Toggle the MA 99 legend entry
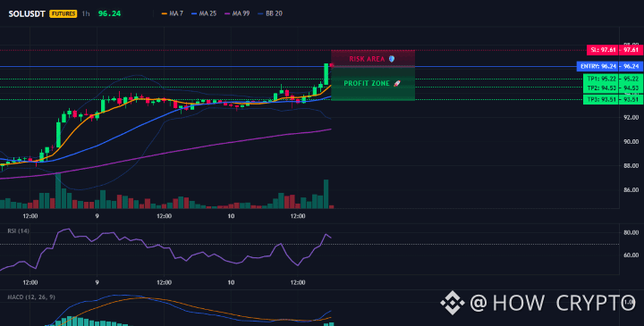The height and width of the screenshot is (326, 644). (237, 13)
